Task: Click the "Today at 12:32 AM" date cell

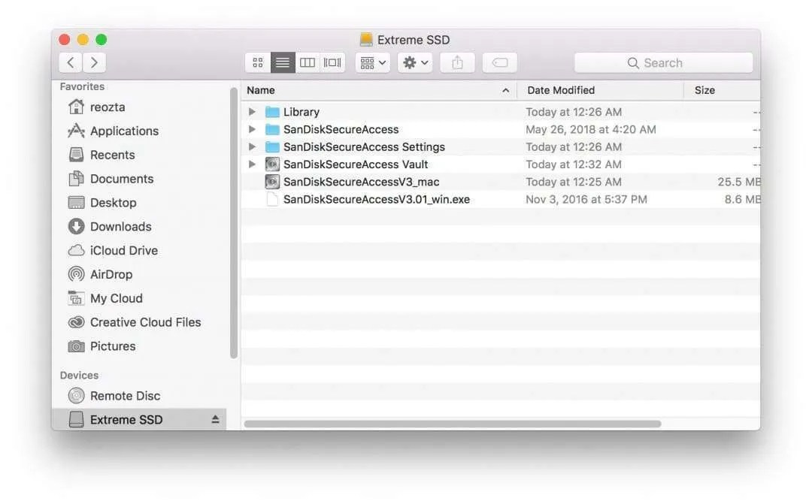Action: (x=574, y=164)
